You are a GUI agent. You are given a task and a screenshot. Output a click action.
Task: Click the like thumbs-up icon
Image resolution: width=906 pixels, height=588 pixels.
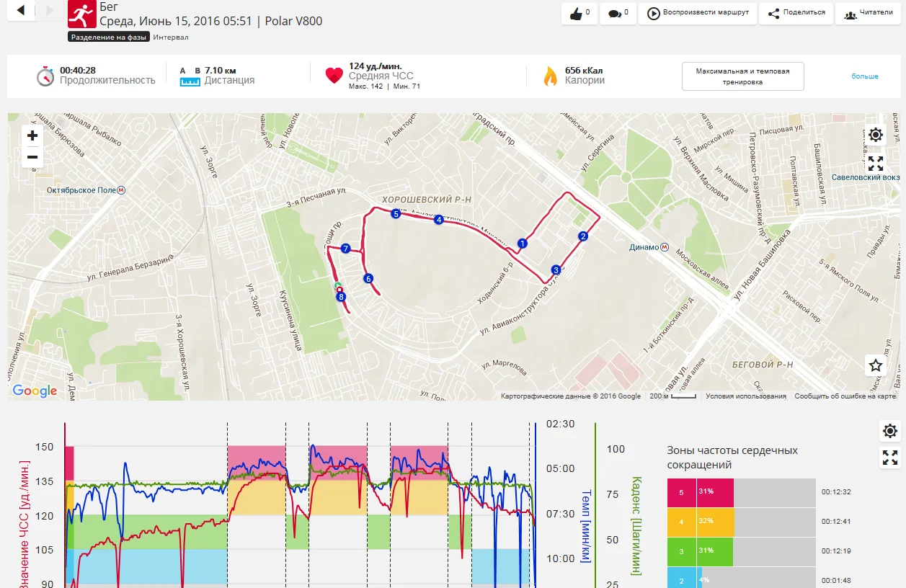[576, 14]
